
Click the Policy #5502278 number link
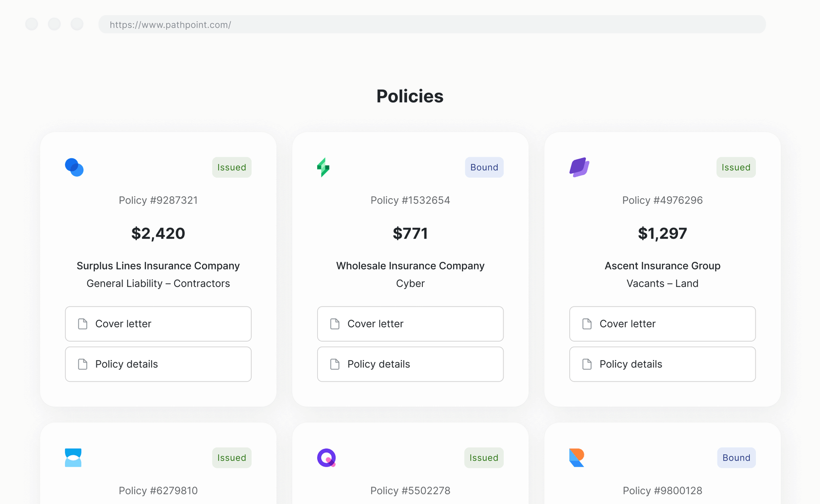[410, 490]
